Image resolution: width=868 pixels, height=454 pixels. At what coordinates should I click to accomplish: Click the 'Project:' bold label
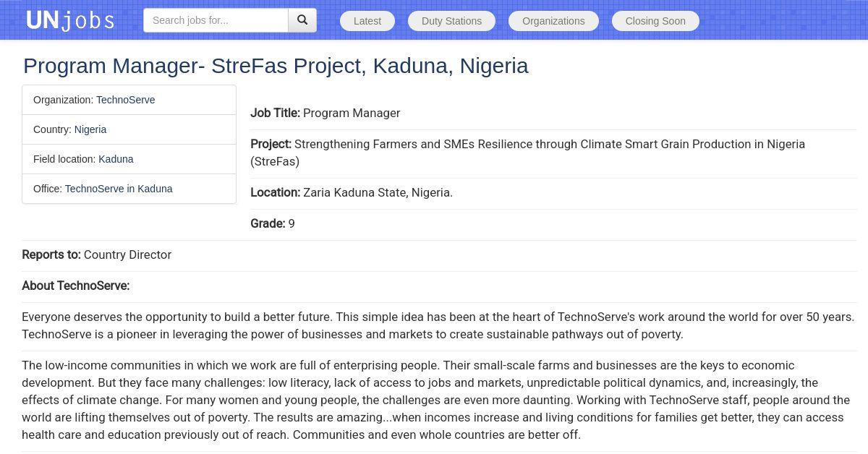(271, 144)
